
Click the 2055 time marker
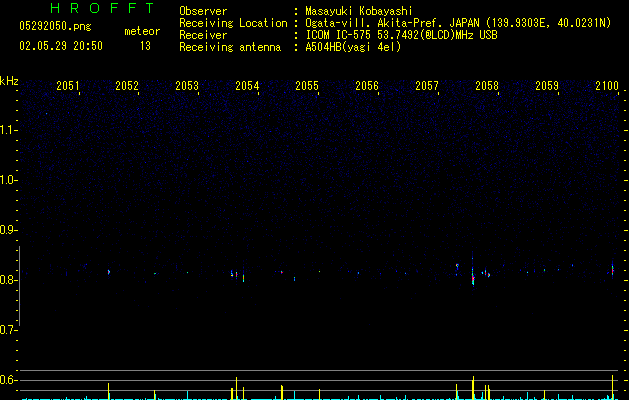(x=307, y=85)
